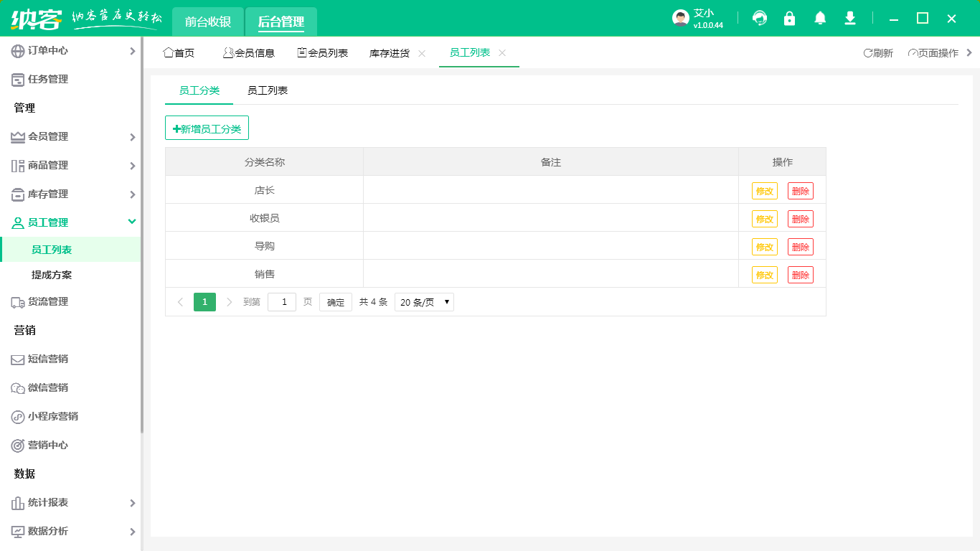Click the page number input field
Viewport: 980px width, 551px height.
pyautogui.click(x=282, y=302)
